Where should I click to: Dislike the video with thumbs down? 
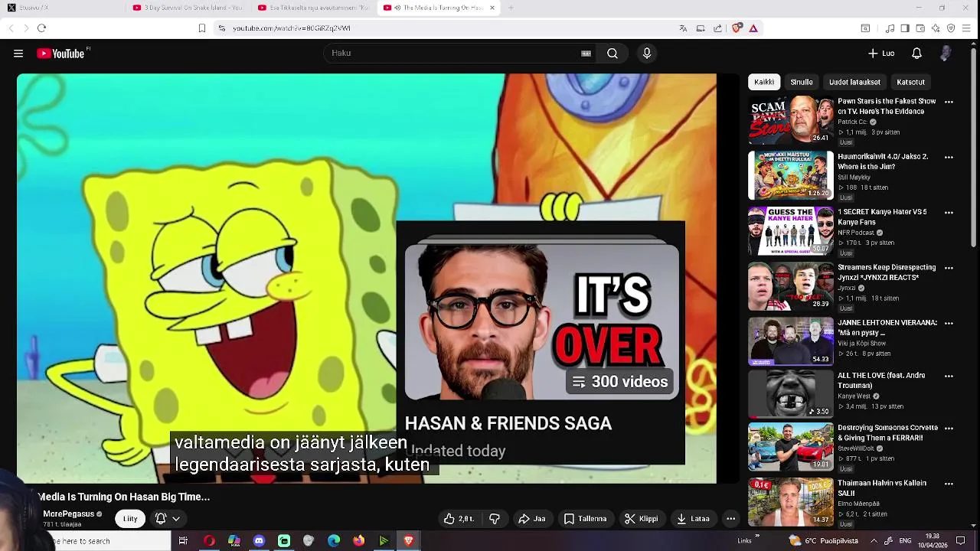pyautogui.click(x=495, y=519)
